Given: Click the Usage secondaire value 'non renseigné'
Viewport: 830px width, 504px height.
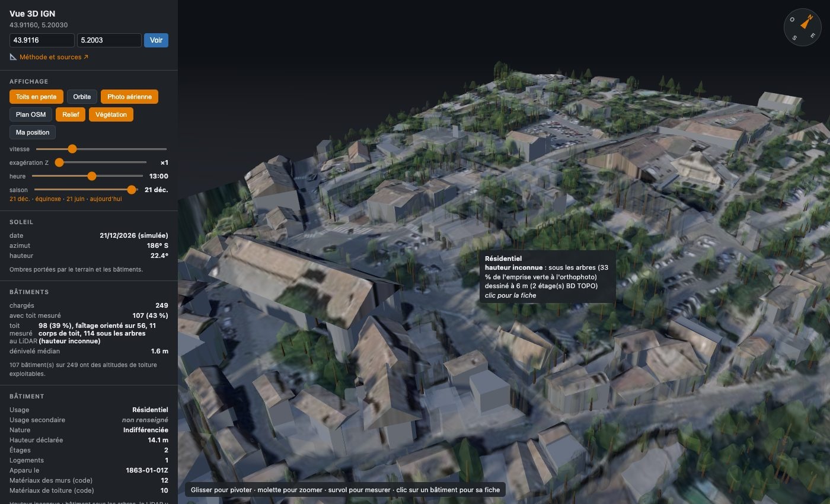Looking at the screenshot, I should pos(145,420).
